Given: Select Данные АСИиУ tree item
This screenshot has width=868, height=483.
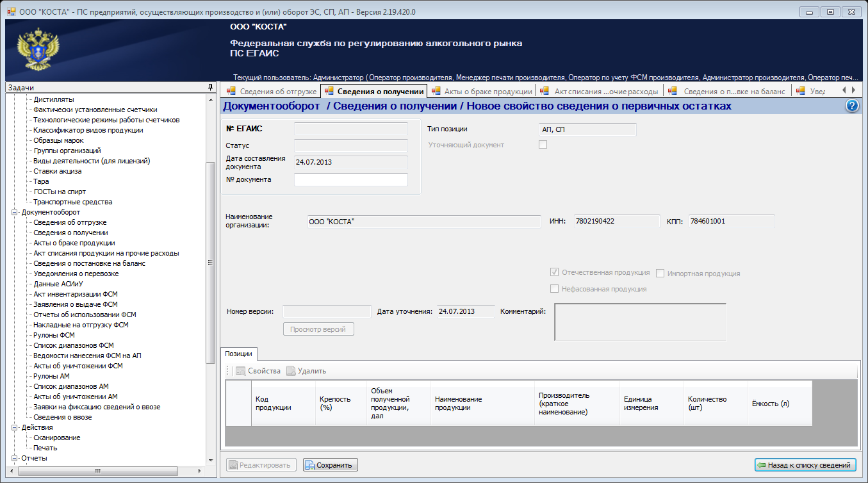Looking at the screenshot, I should (x=58, y=284).
